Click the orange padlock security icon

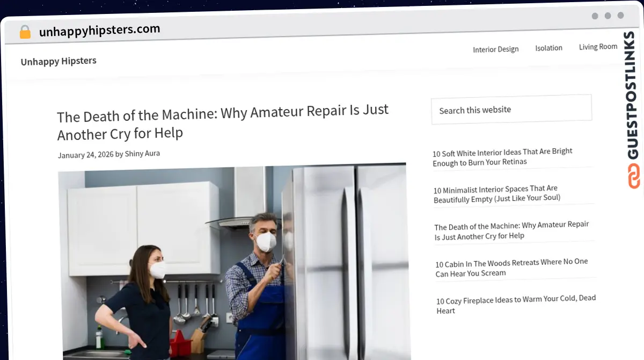click(25, 32)
